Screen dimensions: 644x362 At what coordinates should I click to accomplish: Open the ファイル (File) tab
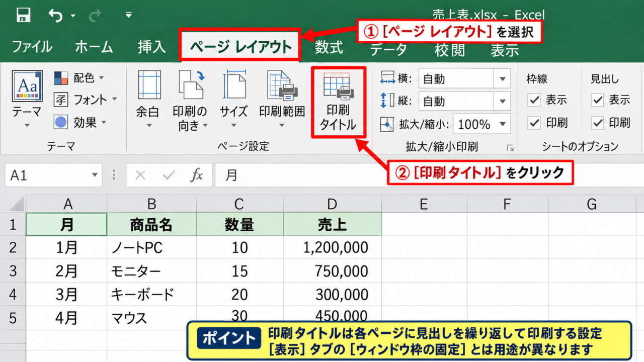[x=32, y=47]
